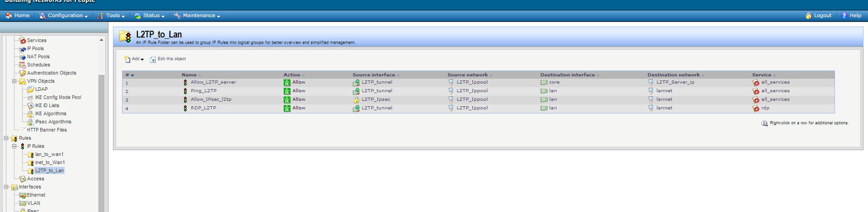Sort by the # column

pos(130,75)
